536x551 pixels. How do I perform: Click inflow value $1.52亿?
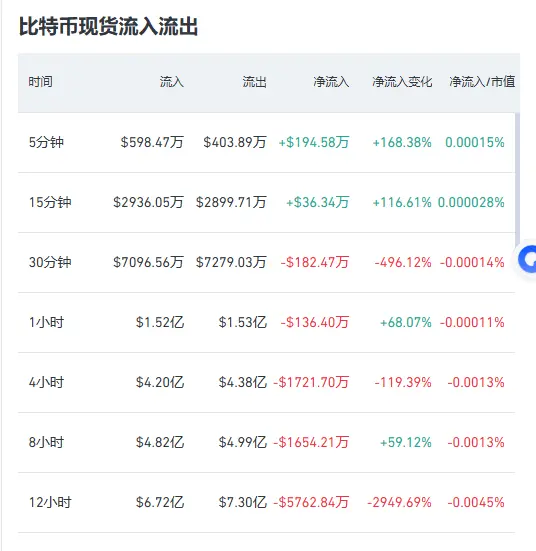point(160,322)
